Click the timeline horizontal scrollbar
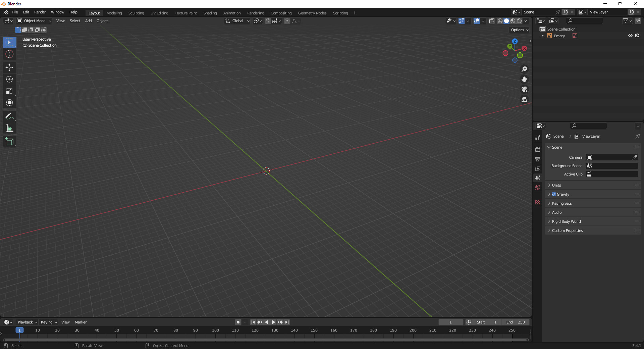 266,340
